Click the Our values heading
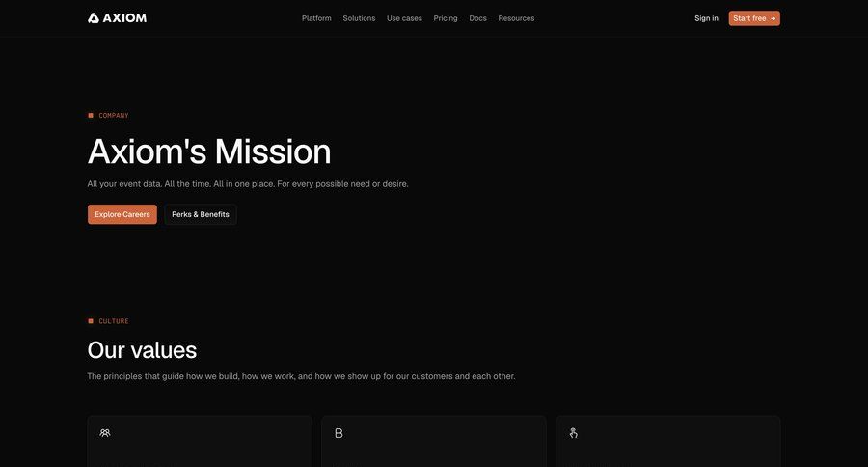The image size is (868, 467). click(143, 350)
